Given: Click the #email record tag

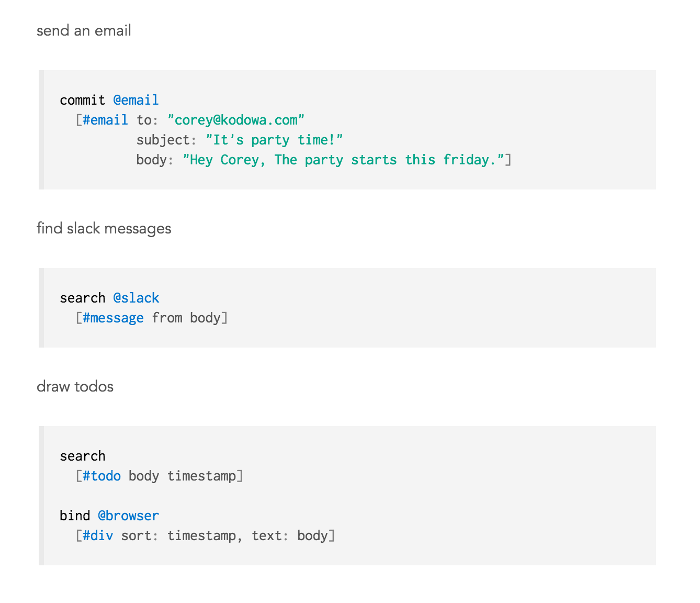Looking at the screenshot, I should [x=106, y=120].
